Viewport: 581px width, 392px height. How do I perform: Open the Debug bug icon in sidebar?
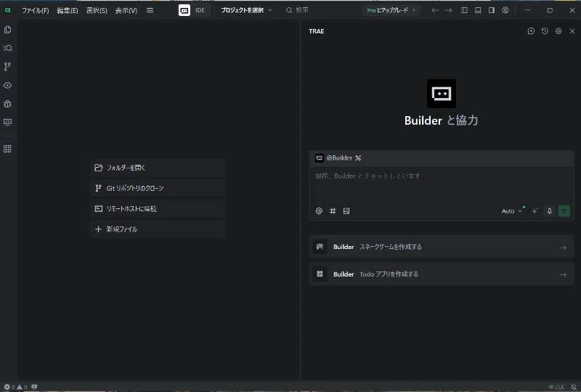(7, 104)
